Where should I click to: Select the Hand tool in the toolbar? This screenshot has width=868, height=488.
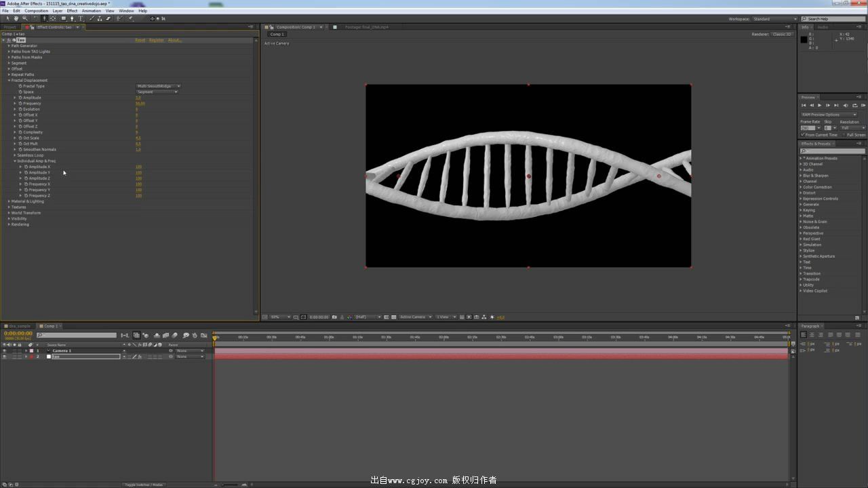tap(16, 19)
